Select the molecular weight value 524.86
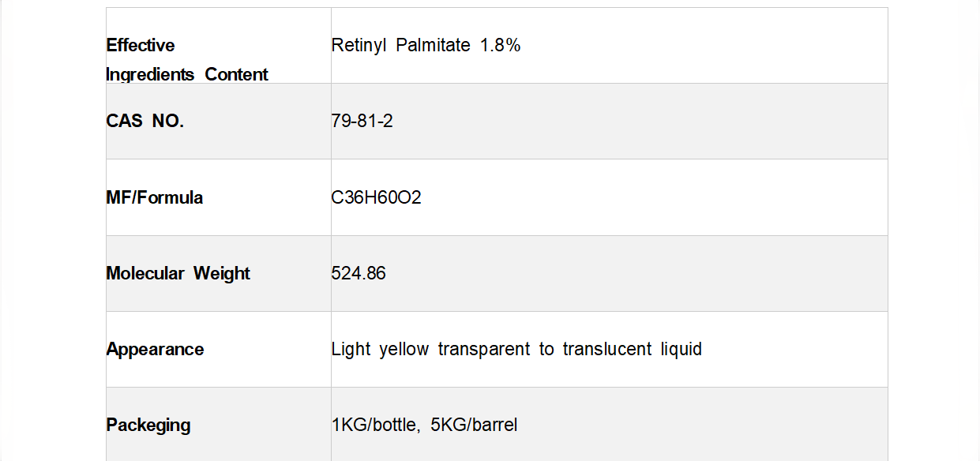 point(359,273)
